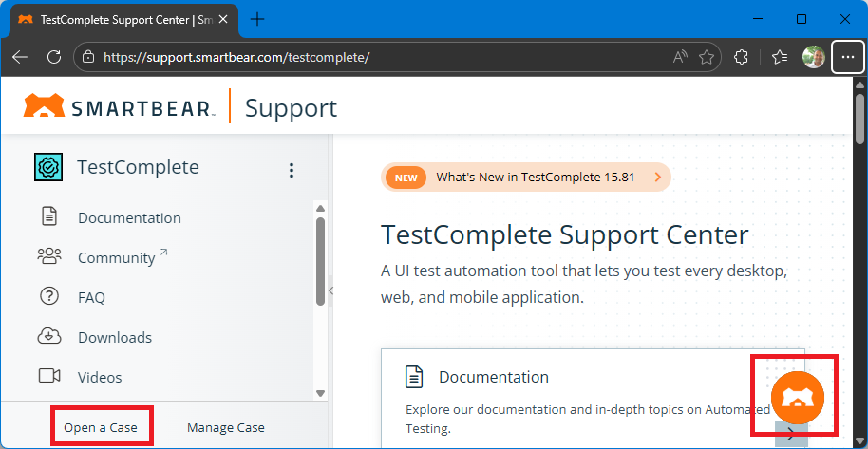Add this page to favorites star
Image resolution: width=868 pixels, height=449 pixels.
coord(706,57)
